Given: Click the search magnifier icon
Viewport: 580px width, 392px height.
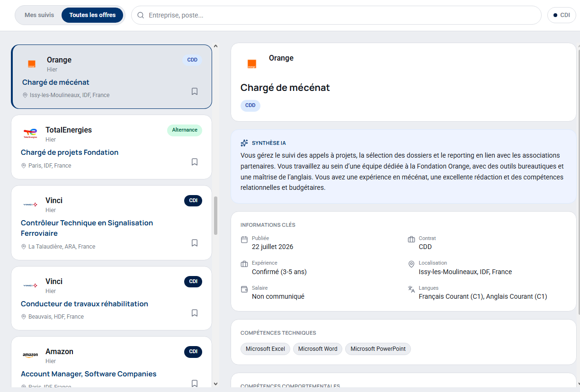Looking at the screenshot, I should pyautogui.click(x=141, y=15).
